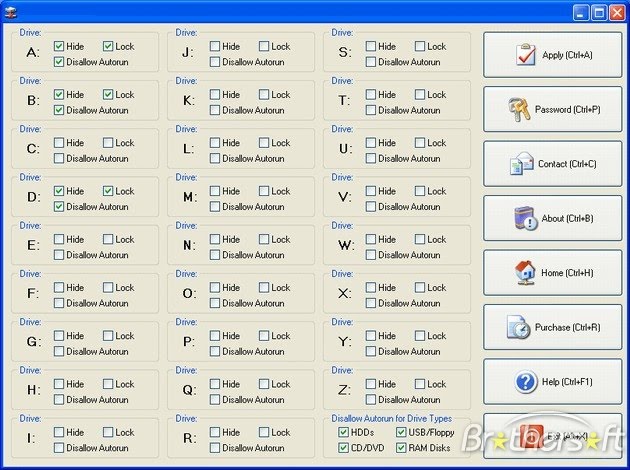Uncheck Lock for drive B:
630x470 pixels.
click(x=108, y=94)
